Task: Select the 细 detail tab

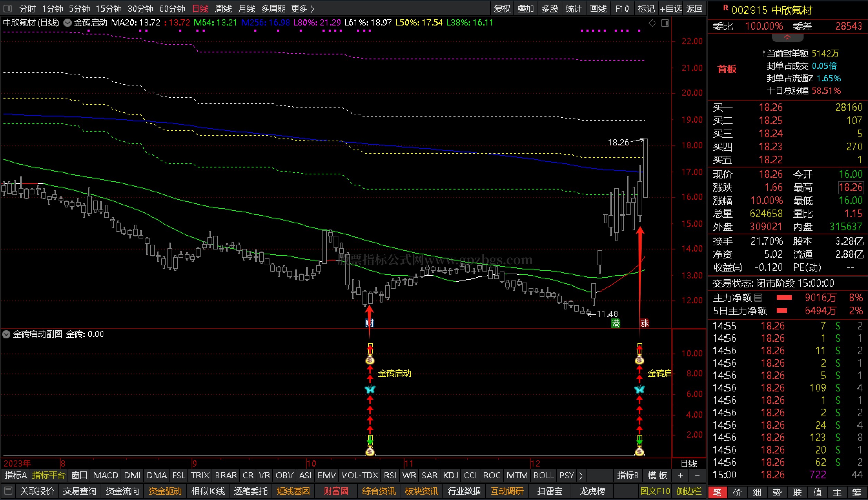Action: pyautogui.click(x=757, y=492)
